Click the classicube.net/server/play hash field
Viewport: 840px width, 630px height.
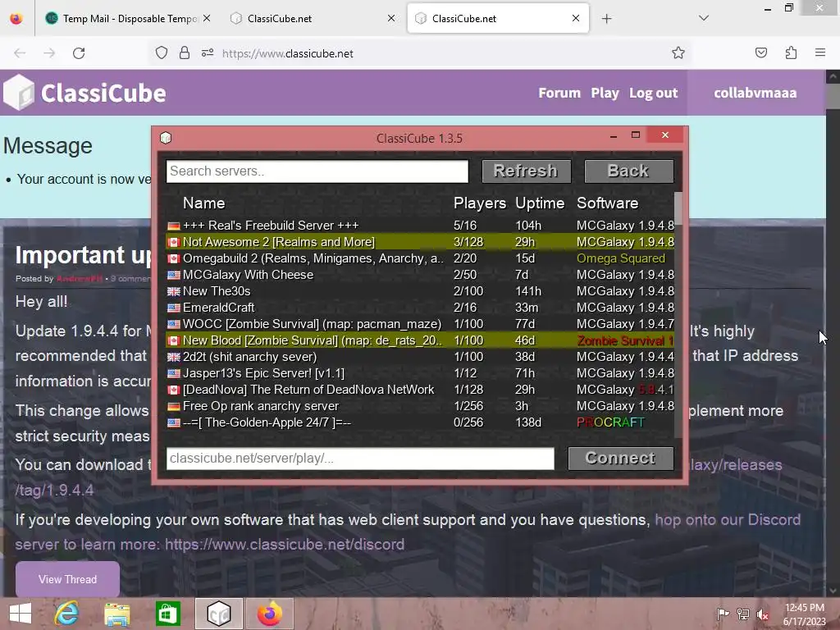pos(360,459)
